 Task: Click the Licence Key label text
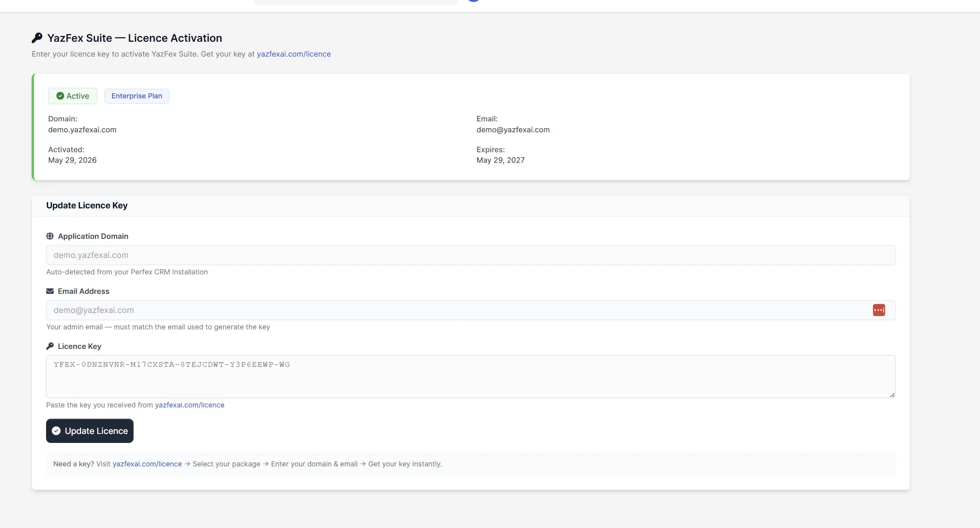click(x=80, y=346)
